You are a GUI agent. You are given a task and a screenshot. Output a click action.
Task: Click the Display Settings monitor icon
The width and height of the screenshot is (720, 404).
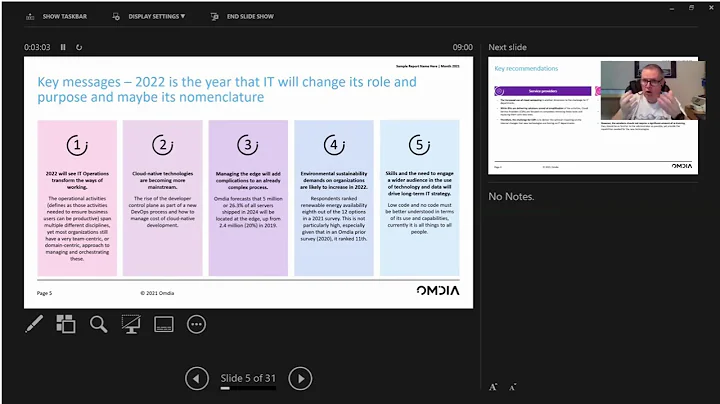(x=116, y=17)
